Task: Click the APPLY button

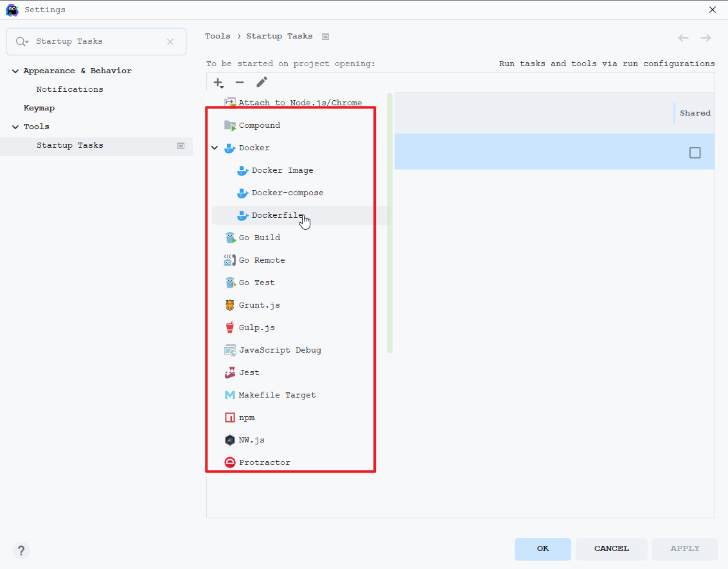Action: [685, 549]
